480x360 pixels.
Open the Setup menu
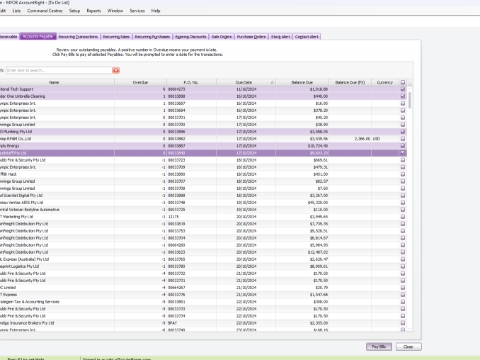point(74,11)
